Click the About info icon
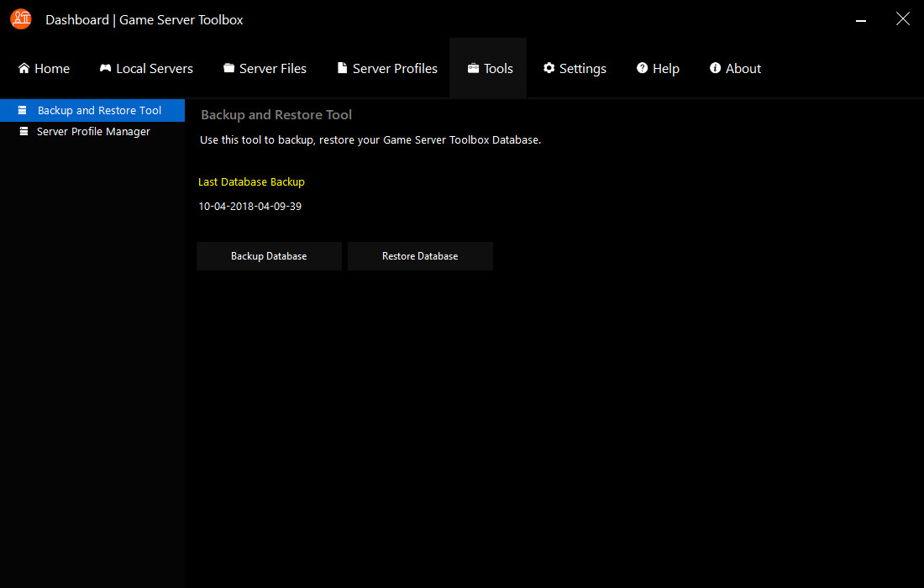Screen dimensions: 924x588 click(x=713, y=68)
